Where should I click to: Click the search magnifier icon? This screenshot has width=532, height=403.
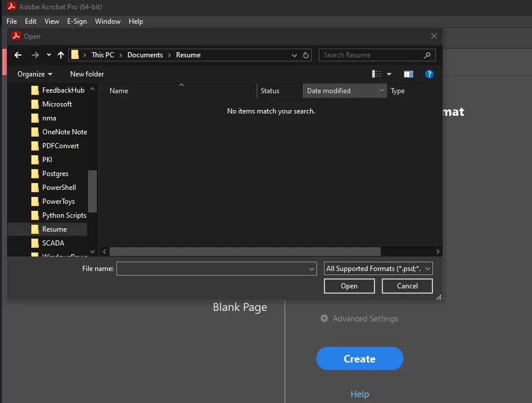click(427, 55)
